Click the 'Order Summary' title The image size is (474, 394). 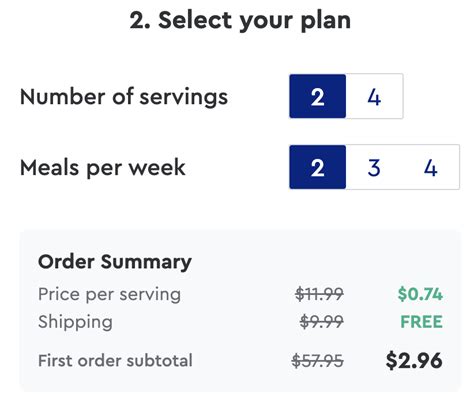point(115,262)
